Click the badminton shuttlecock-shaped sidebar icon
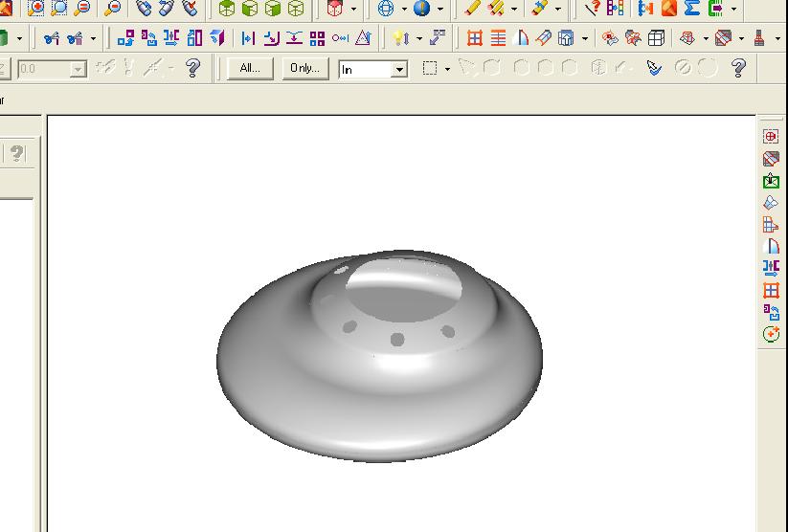Screen dimensions: 788x532 771,203
